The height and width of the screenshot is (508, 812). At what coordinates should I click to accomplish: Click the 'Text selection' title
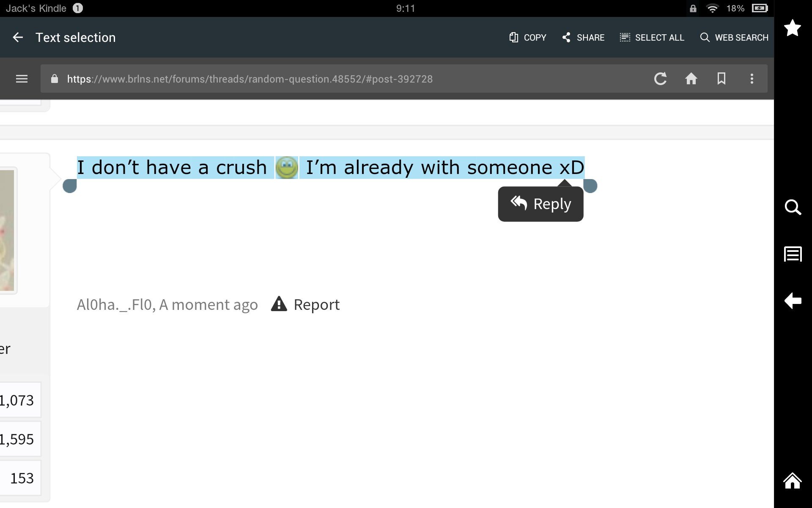[75, 37]
